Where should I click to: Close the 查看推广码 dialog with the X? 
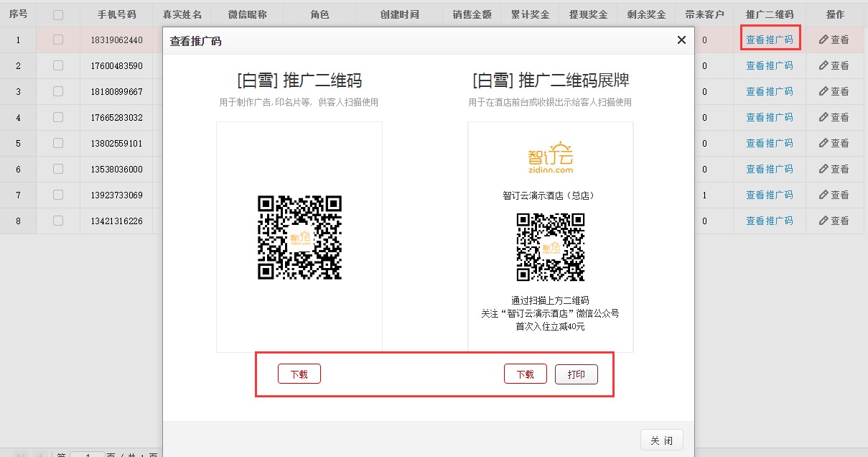pos(681,40)
